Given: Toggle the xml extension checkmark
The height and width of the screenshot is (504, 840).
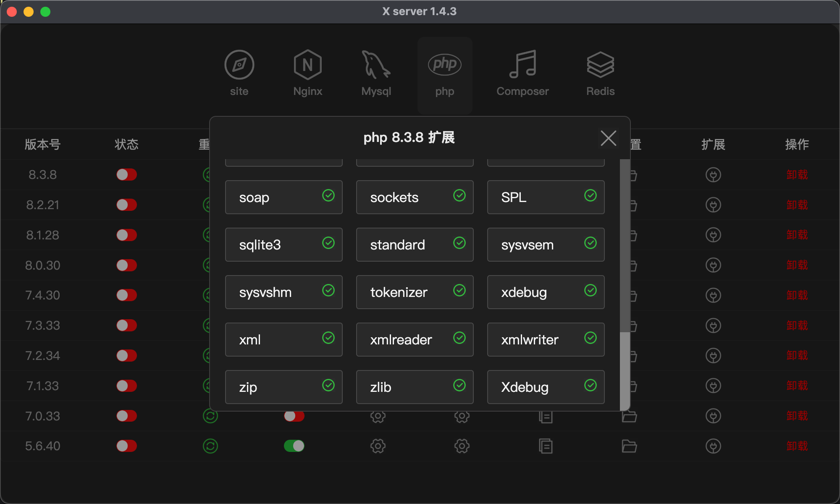Looking at the screenshot, I should coord(328,338).
